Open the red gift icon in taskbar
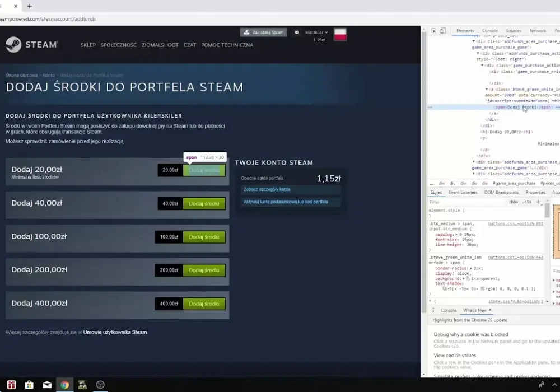 coord(11,385)
